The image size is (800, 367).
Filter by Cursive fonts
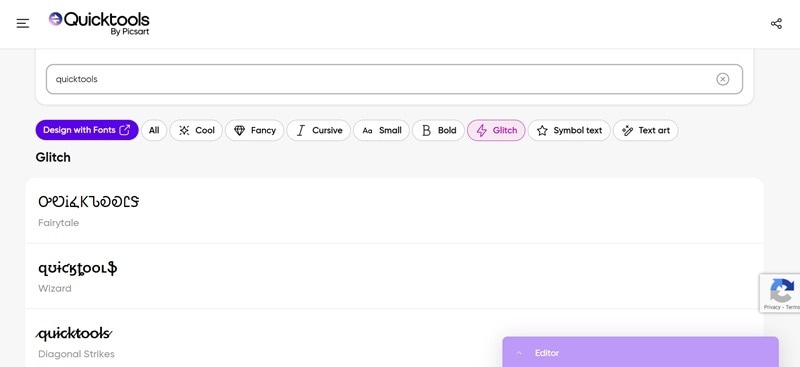(x=318, y=130)
